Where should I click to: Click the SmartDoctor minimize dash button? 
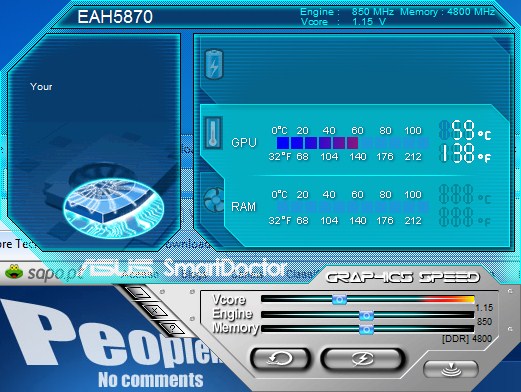139,293
